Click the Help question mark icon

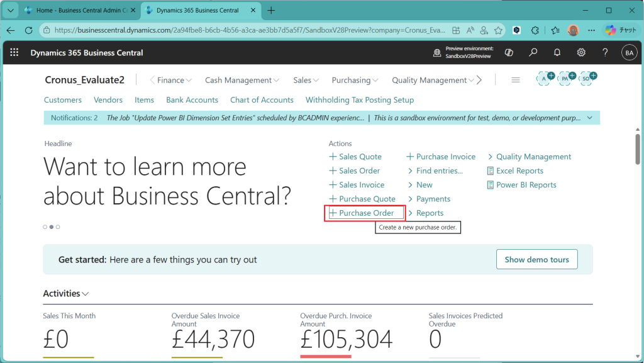[x=605, y=53]
